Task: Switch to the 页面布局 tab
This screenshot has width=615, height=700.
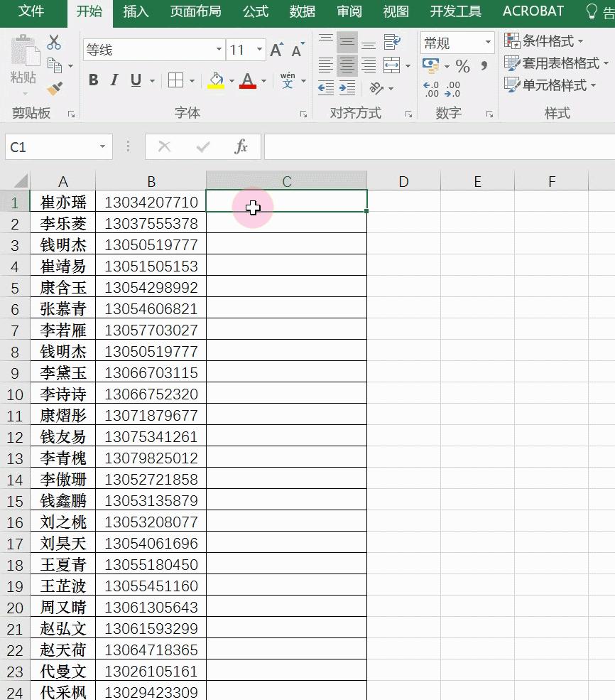Action: 196,11
